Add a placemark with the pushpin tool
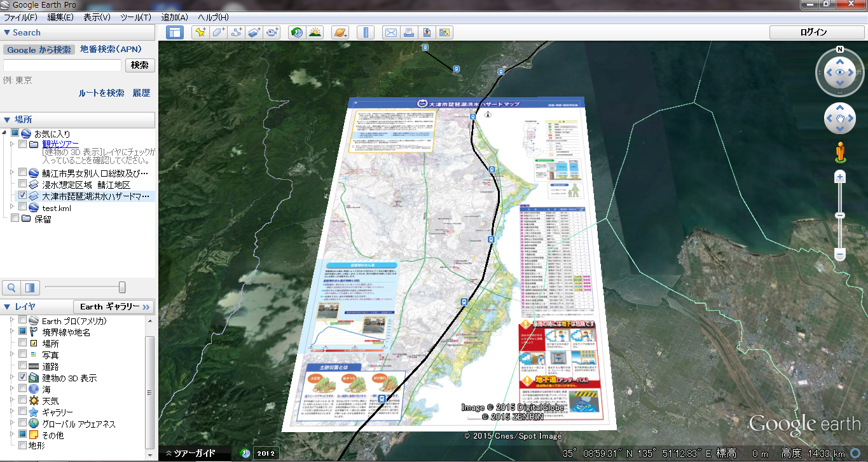The image size is (868, 462). (201, 32)
